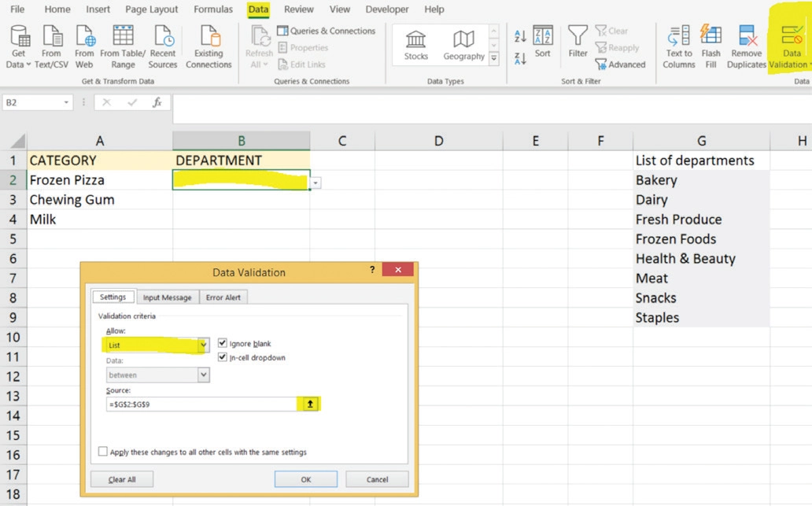Image resolution: width=812 pixels, height=506 pixels.
Task: Sort A to Z ascending
Action: (520, 35)
